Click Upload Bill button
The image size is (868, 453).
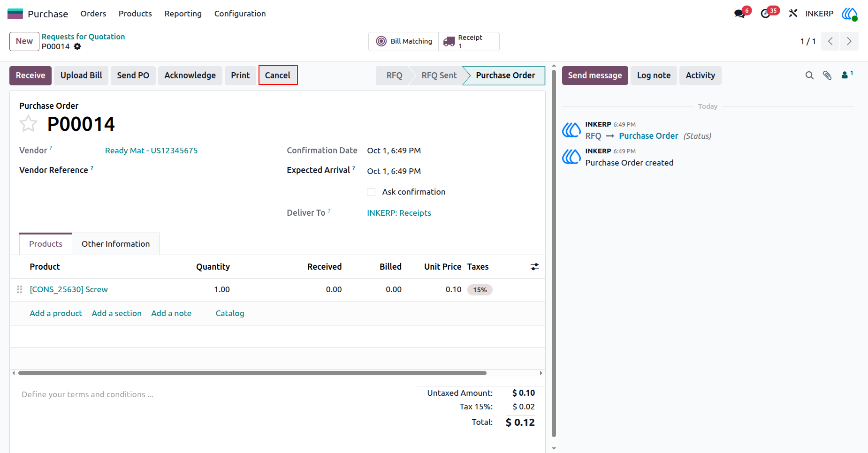coord(81,75)
